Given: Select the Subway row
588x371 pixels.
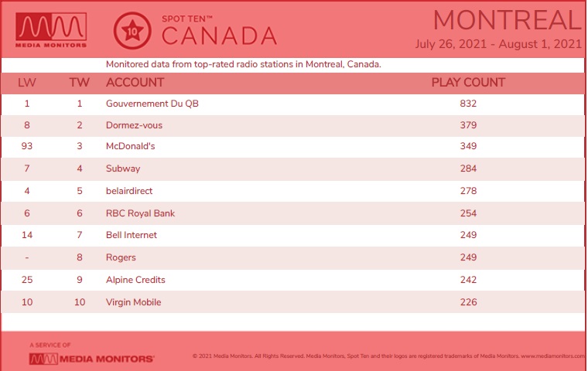Looking at the screenshot, I should (x=292, y=168).
